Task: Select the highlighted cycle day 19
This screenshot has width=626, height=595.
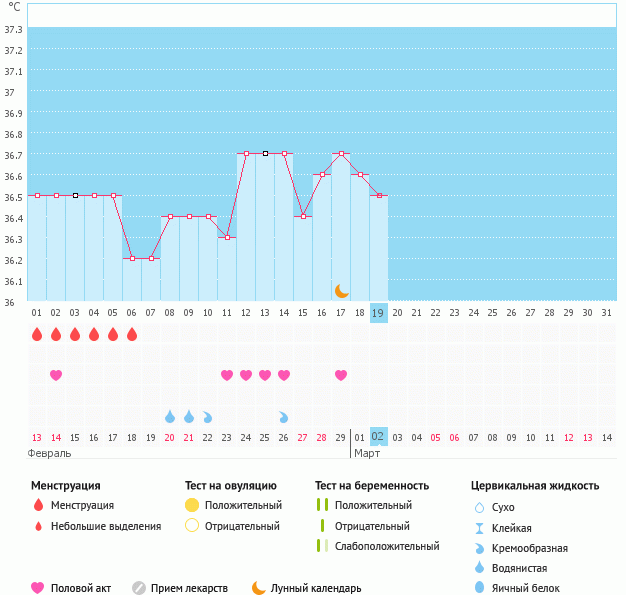Action: (x=378, y=313)
